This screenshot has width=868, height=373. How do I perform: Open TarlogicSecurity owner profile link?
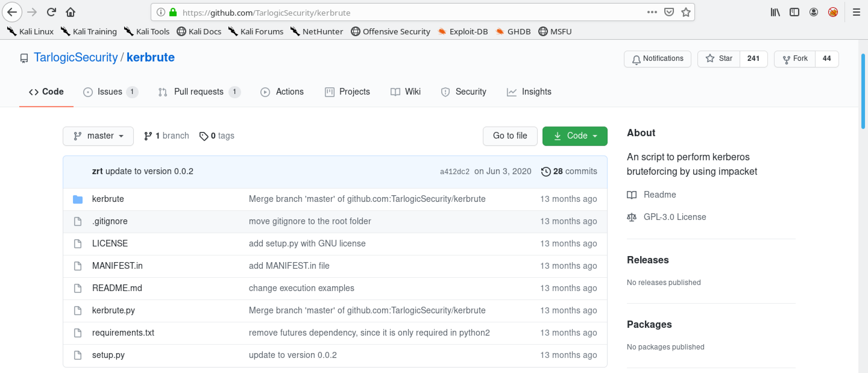point(76,57)
